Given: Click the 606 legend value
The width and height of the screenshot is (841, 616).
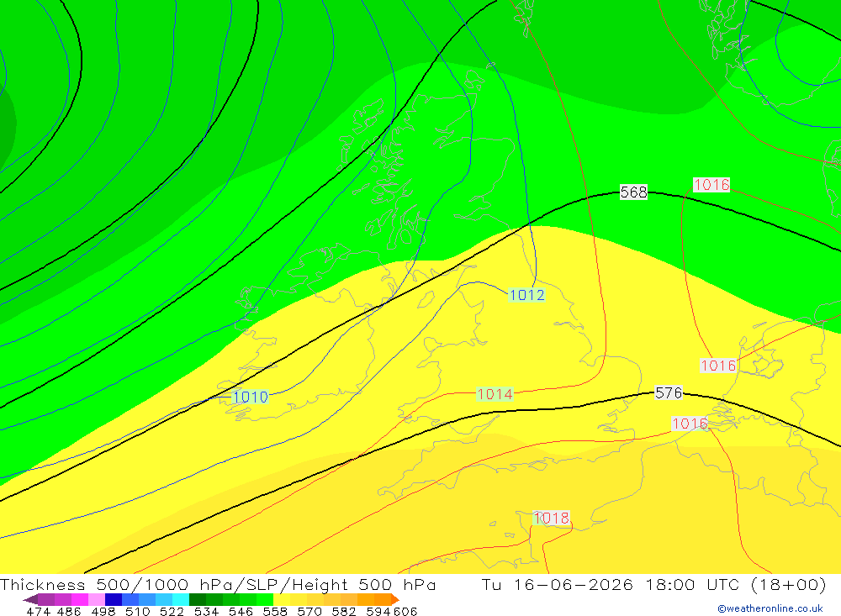Looking at the screenshot, I should tap(405, 611).
